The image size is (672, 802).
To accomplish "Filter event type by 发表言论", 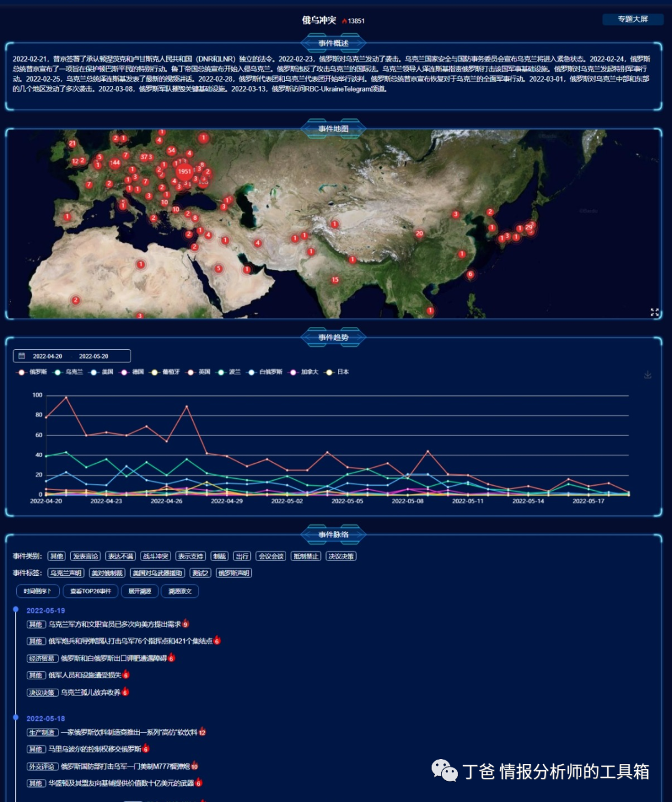I will pyautogui.click(x=86, y=556).
